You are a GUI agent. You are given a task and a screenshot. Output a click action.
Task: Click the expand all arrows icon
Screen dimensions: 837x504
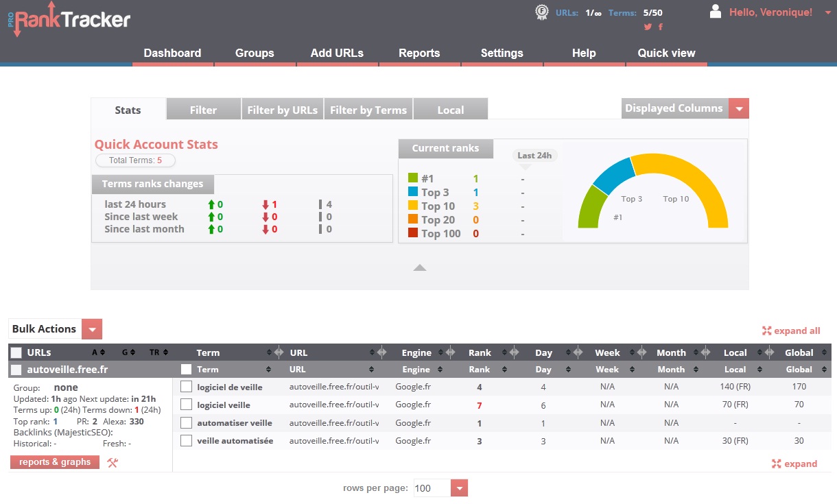click(x=767, y=331)
